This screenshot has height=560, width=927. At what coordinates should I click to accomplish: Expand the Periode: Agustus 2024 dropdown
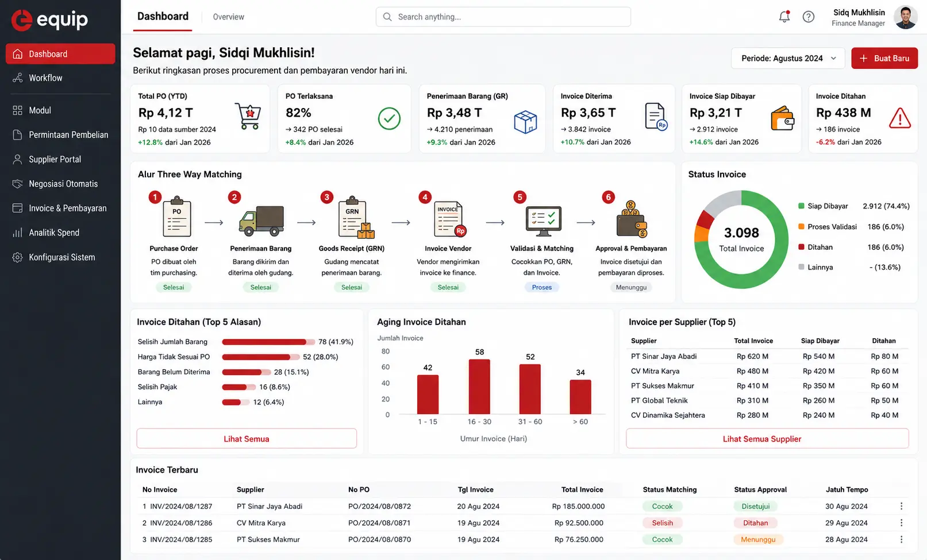coord(788,59)
